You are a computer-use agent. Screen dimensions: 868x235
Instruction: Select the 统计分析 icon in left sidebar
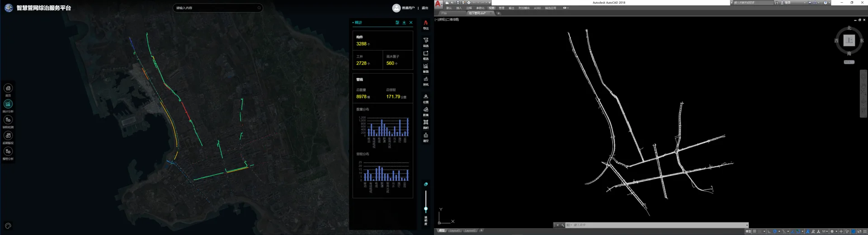[8, 104]
